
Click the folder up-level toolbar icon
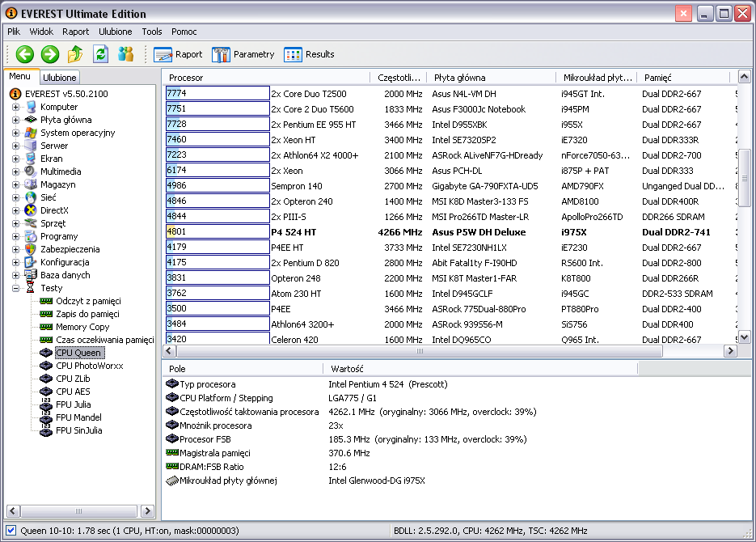[x=75, y=54]
